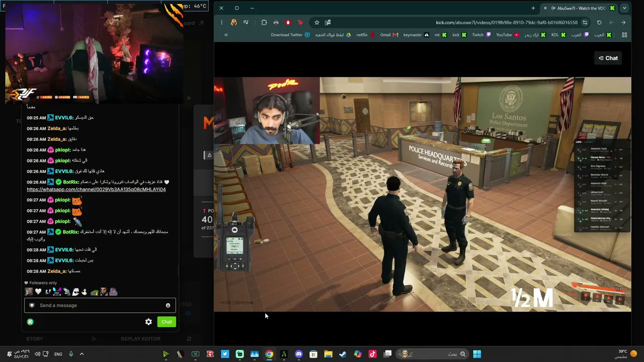Click username EVVIL6 at 09:25 AM

click(64, 118)
